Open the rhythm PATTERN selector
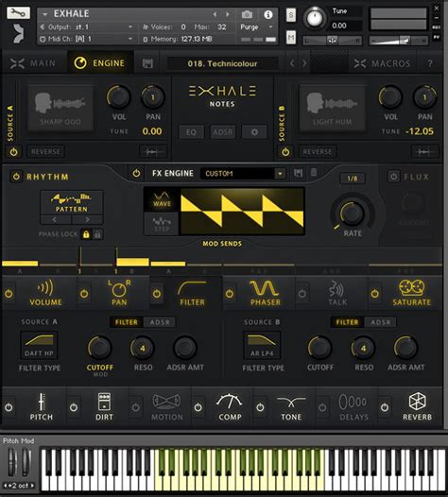 coord(71,202)
